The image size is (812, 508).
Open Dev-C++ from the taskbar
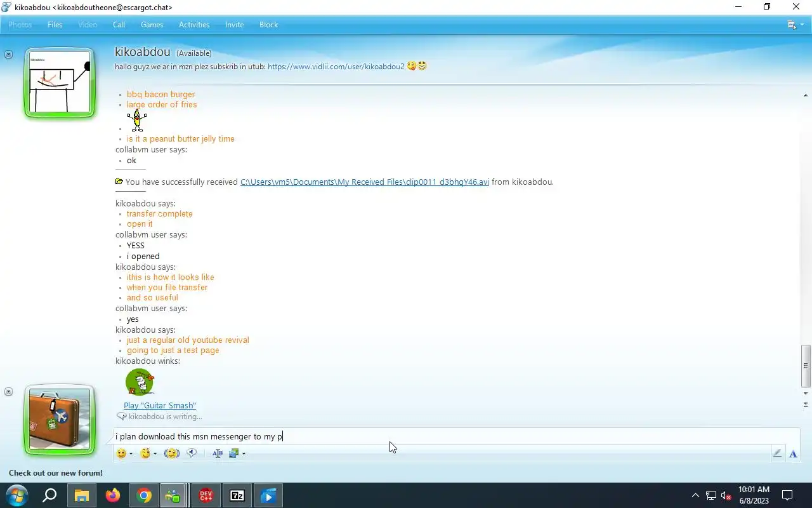[206, 495]
